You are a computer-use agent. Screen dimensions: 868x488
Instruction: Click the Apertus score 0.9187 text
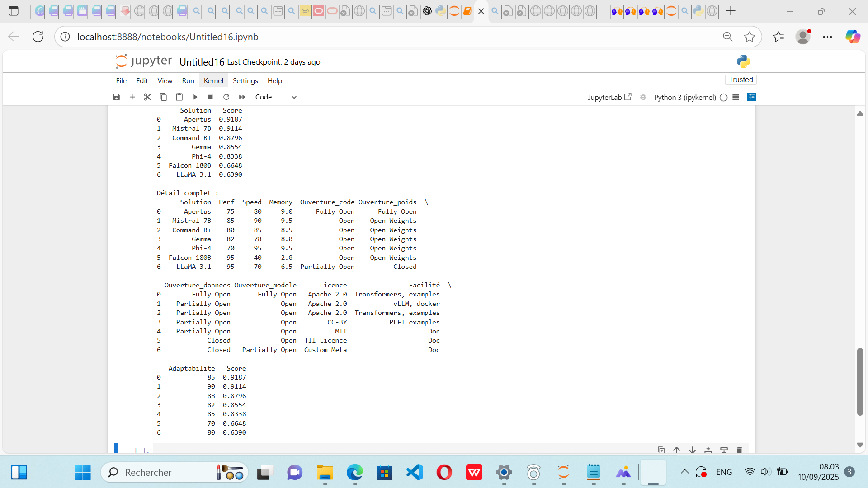(231, 119)
